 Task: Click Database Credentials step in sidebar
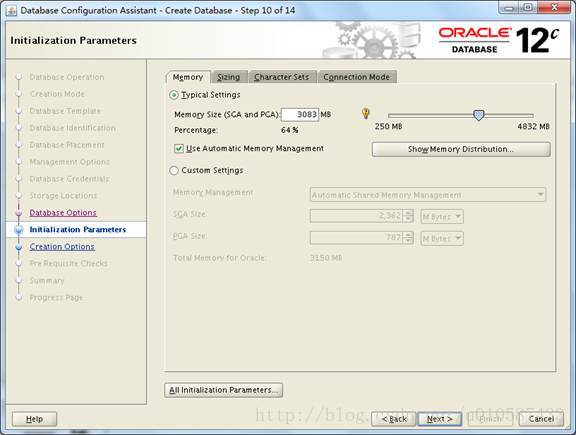(69, 179)
